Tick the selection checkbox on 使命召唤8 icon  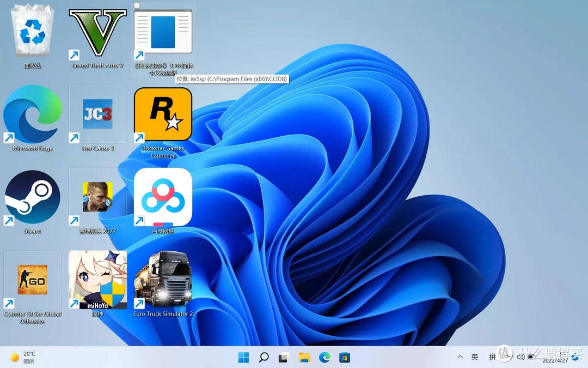[137, 5]
